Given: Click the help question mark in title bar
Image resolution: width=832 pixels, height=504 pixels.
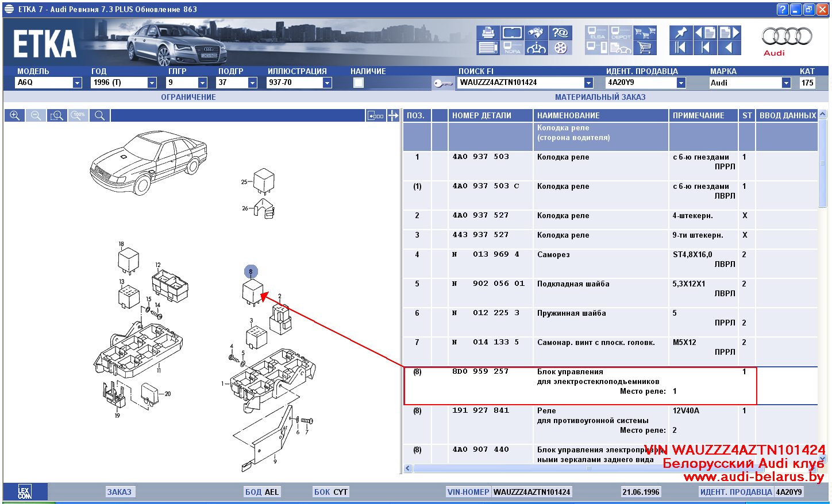Looking at the screenshot, I should tap(782, 9).
